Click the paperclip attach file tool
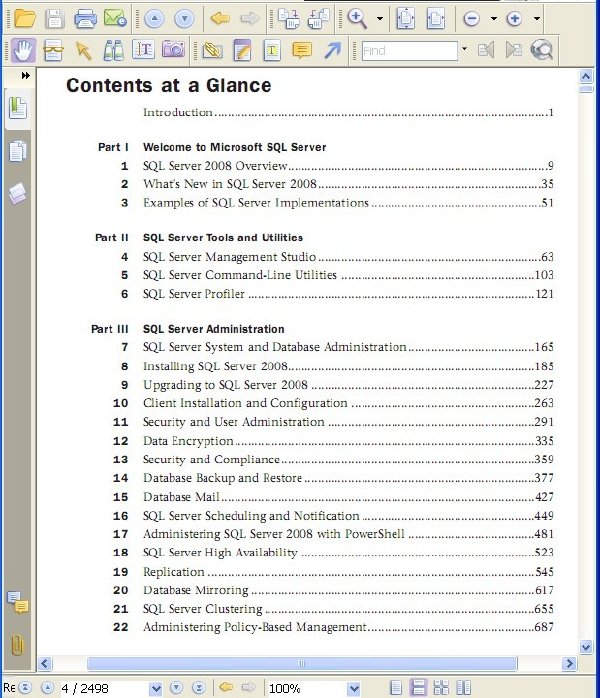 212,50
